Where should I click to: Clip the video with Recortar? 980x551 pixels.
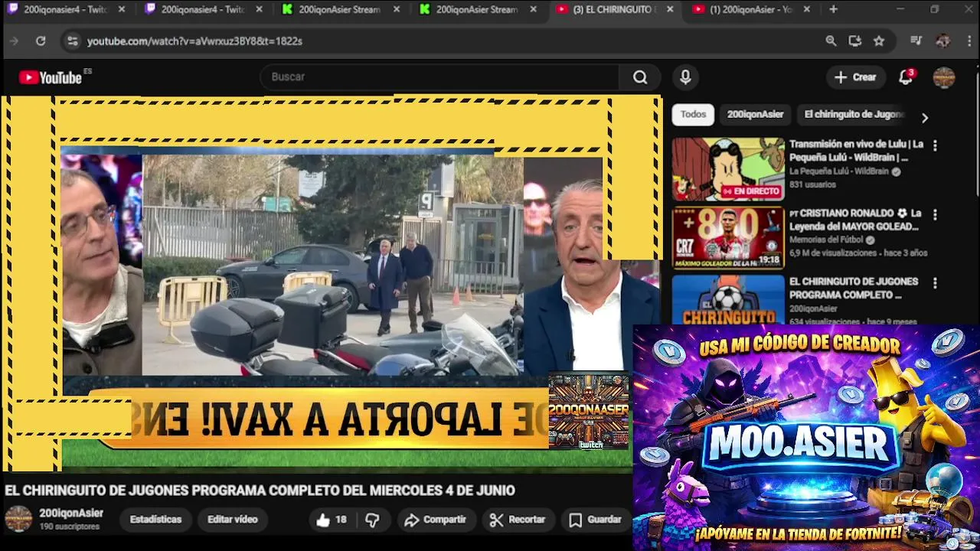click(x=518, y=520)
